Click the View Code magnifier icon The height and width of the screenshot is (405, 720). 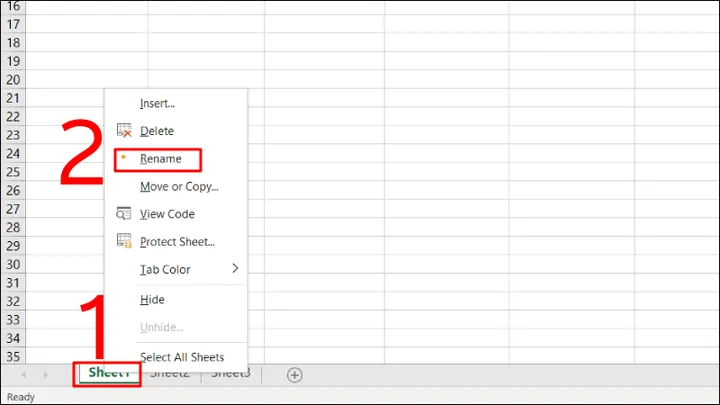(124, 214)
